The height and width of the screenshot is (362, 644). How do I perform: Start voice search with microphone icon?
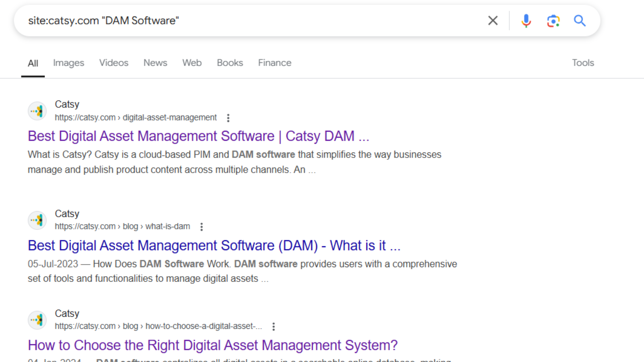(526, 21)
